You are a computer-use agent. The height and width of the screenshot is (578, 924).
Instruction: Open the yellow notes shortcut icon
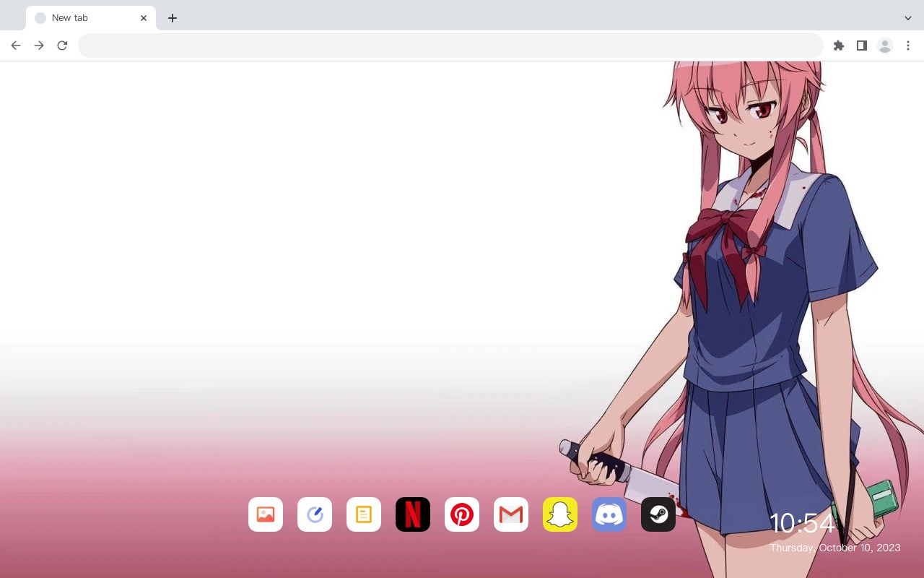click(x=364, y=514)
